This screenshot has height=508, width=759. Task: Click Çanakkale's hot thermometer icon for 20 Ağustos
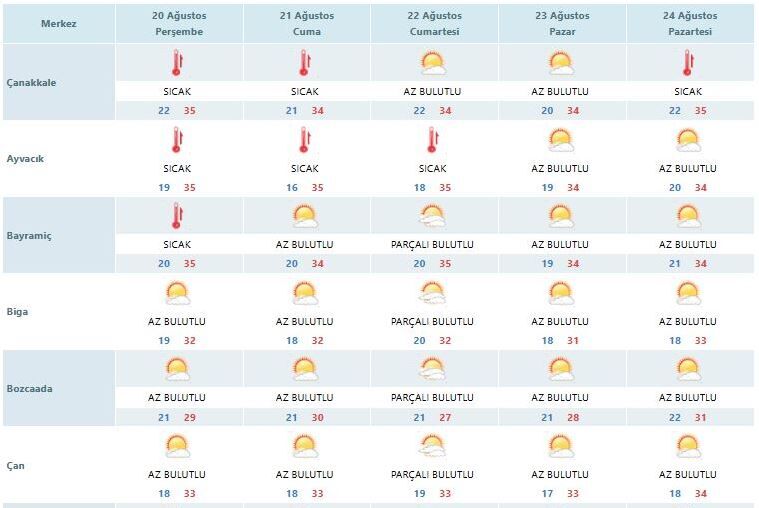177,63
